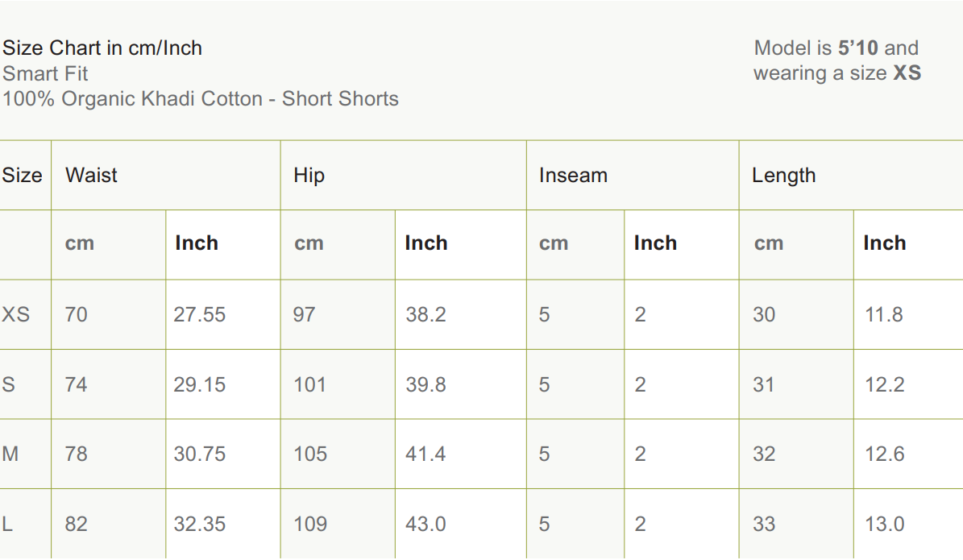The image size is (963, 560).
Task: Click the Size Chart in cm/Inch title
Action: click(102, 48)
